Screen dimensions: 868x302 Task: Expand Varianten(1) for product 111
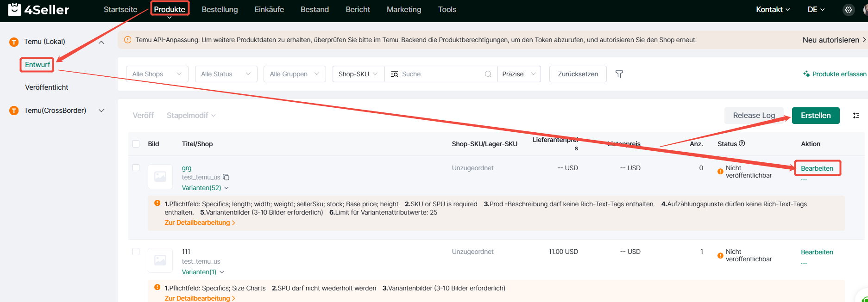(203, 272)
